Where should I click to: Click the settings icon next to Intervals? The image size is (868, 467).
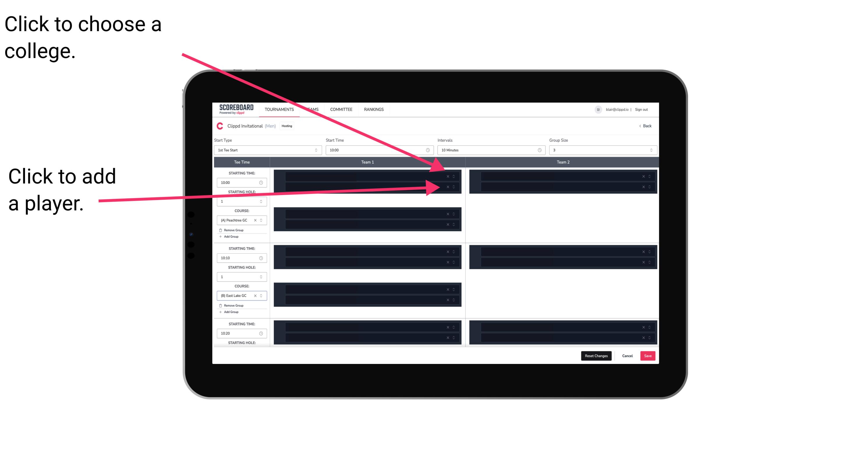coord(537,150)
